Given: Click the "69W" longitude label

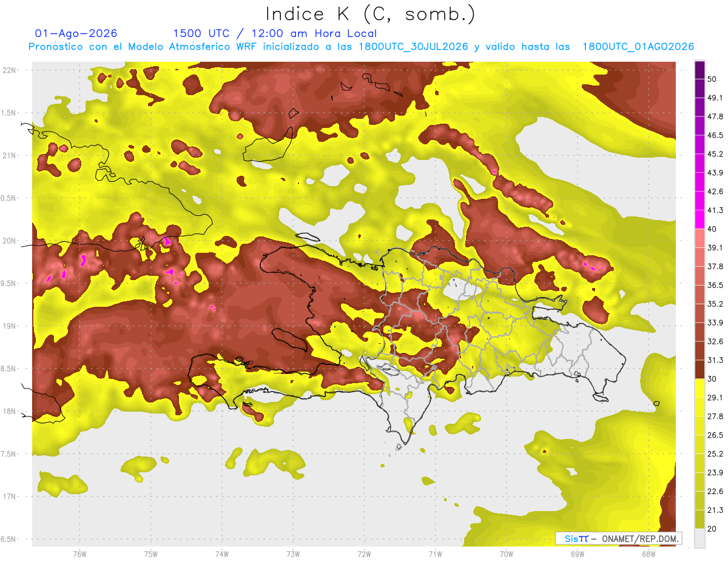Looking at the screenshot, I should (x=577, y=554).
